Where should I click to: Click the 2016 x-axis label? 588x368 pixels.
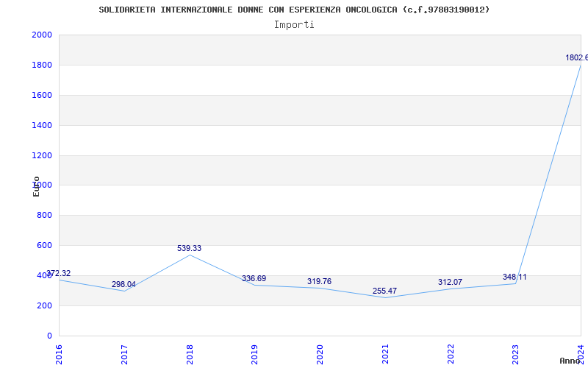point(59,355)
